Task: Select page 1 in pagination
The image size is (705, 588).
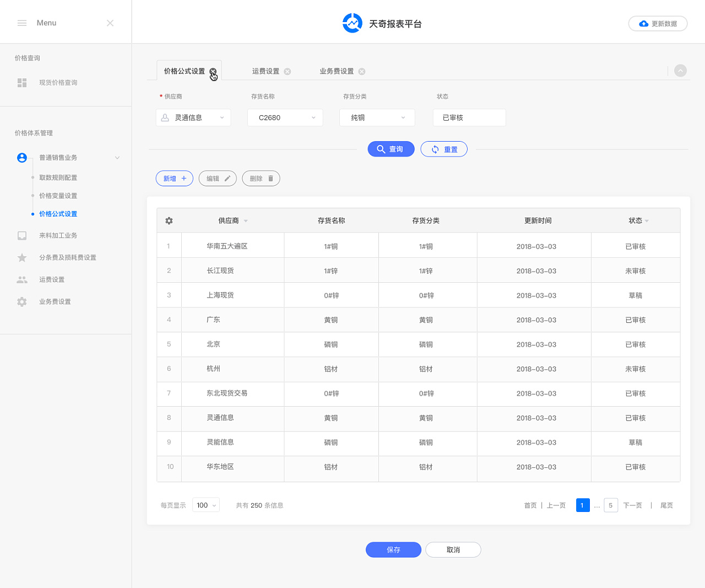Action: pos(583,505)
